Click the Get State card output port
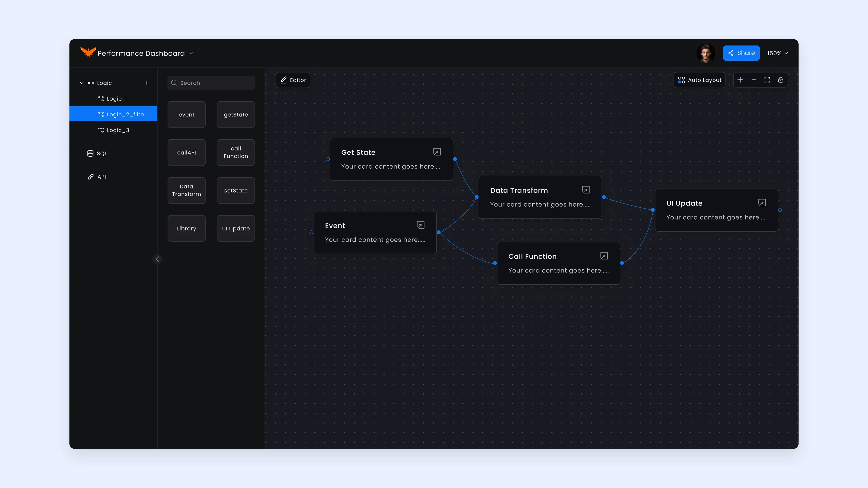The width and height of the screenshot is (868, 488). (455, 159)
